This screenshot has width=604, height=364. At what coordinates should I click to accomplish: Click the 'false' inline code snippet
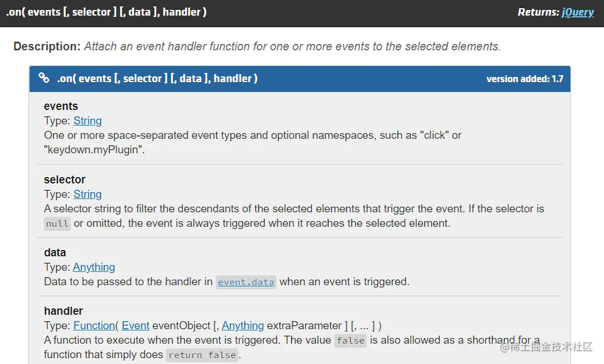pos(351,341)
